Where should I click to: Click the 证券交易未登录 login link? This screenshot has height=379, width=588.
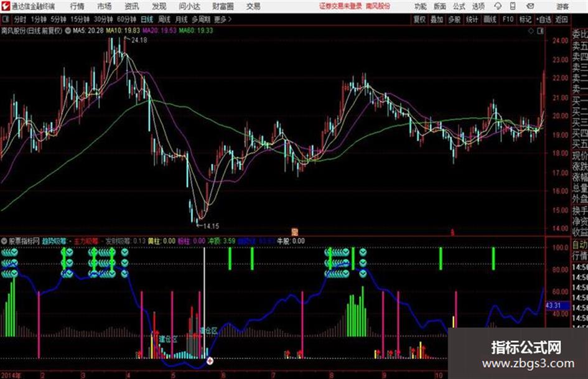click(x=340, y=6)
